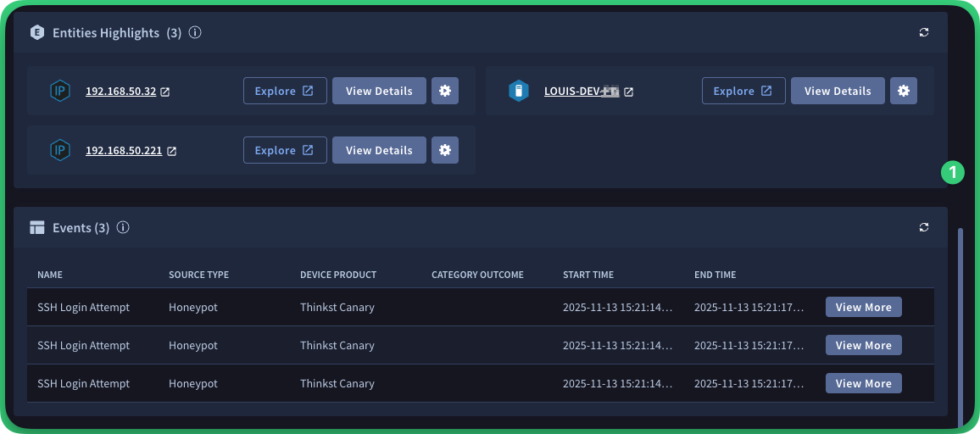Open settings gear for 192.168.50.32

tap(445, 91)
